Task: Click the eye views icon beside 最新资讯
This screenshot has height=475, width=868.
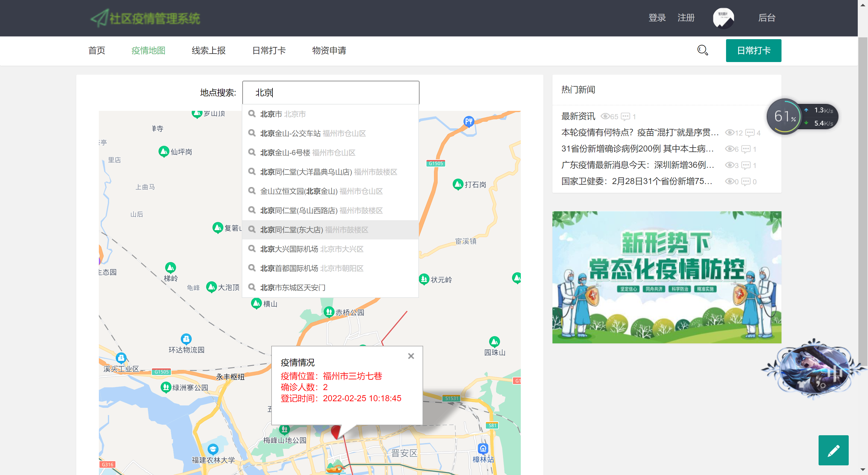Action: click(605, 117)
